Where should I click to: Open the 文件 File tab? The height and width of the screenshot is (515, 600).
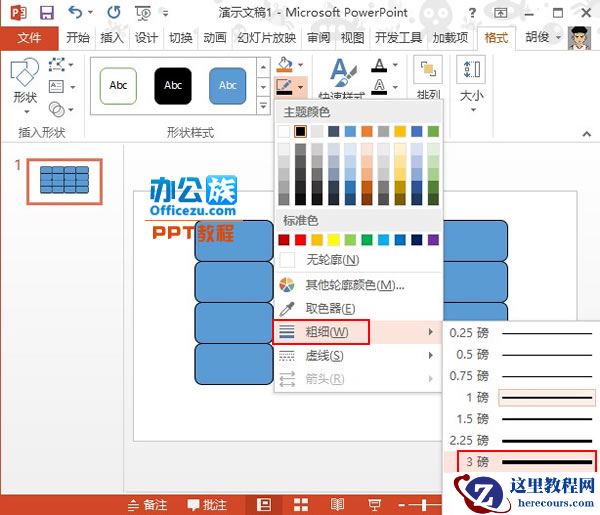[29, 38]
